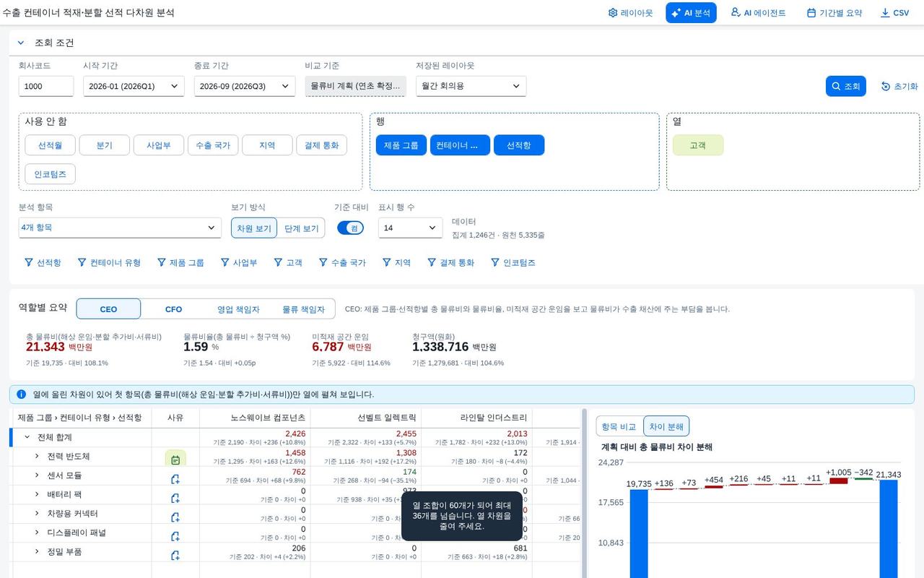This screenshot has width=924, height=578.
Task: Add a reason note for 차량용 커넥터
Action: point(175,517)
